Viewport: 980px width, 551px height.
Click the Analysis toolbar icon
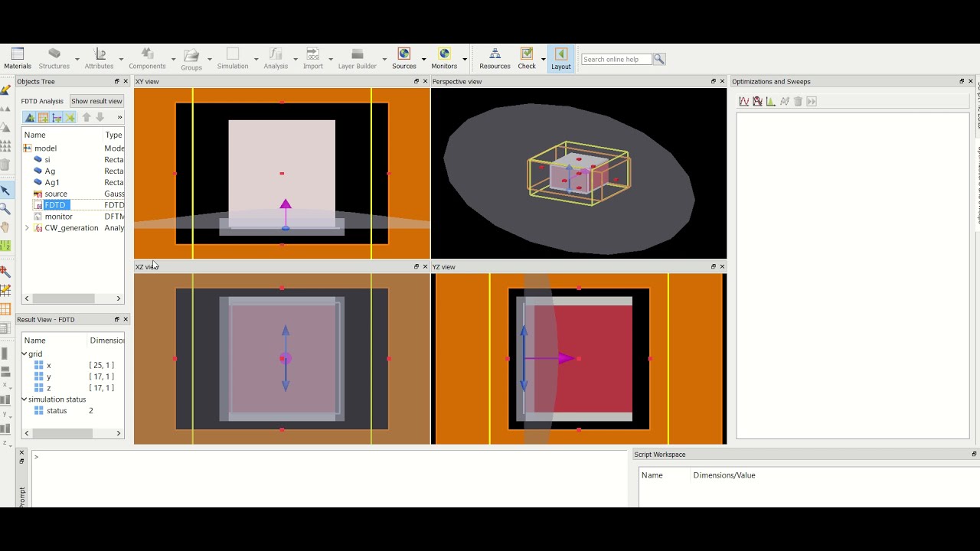click(x=276, y=54)
